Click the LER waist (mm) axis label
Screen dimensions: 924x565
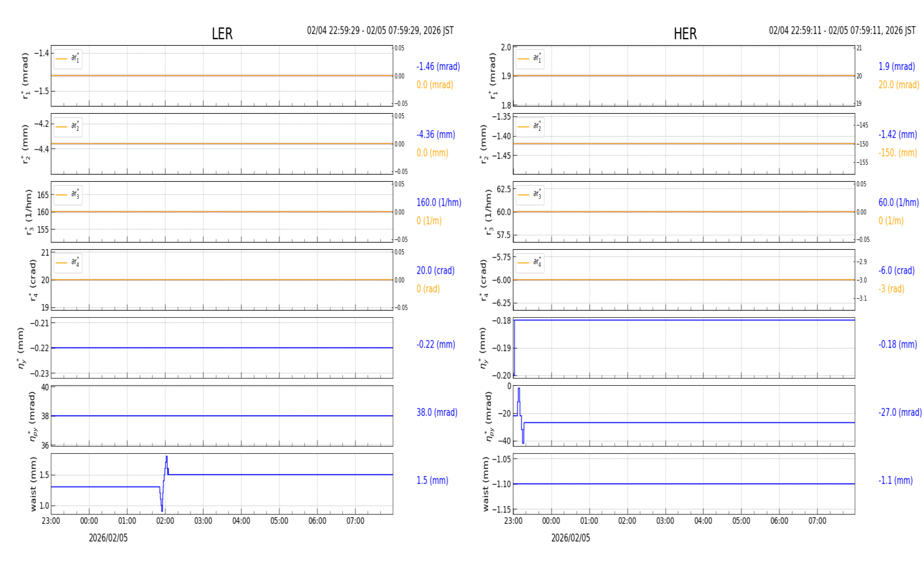point(33,484)
